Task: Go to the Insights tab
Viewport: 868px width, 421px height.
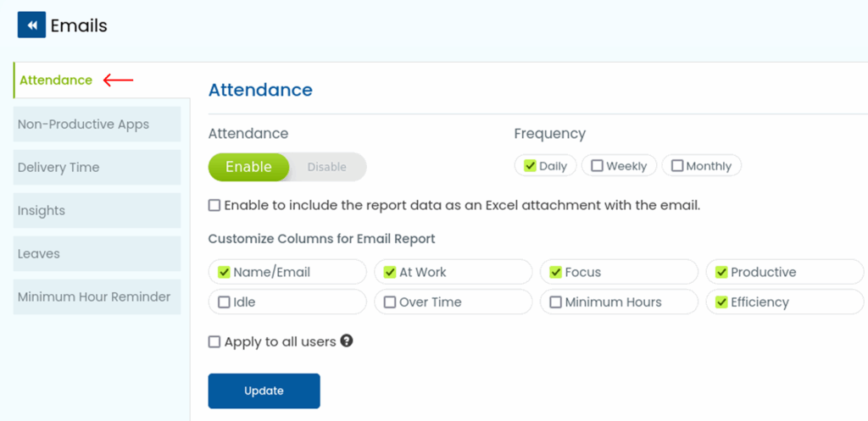Action: tap(42, 211)
